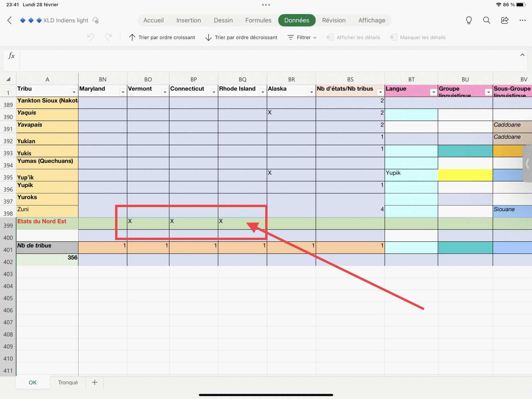
Task: Open the Insertion ribbon tab
Action: (189, 20)
